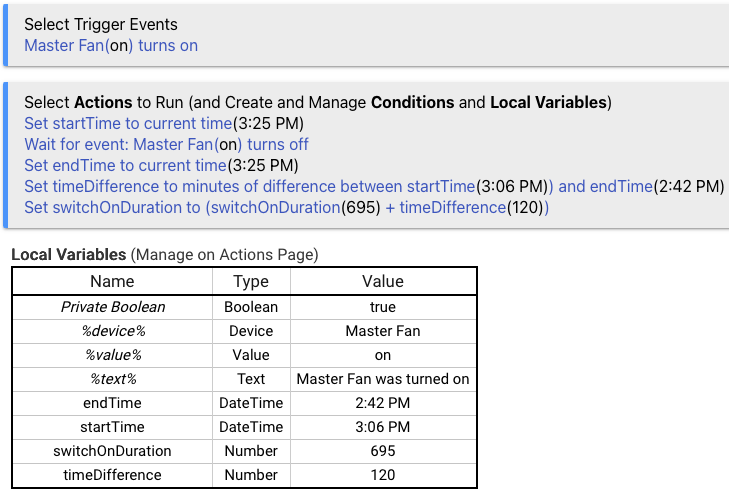The height and width of the screenshot is (501, 729).
Task: Click the 'Select Actions to Run' heading
Action: pyautogui.click(x=318, y=102)
